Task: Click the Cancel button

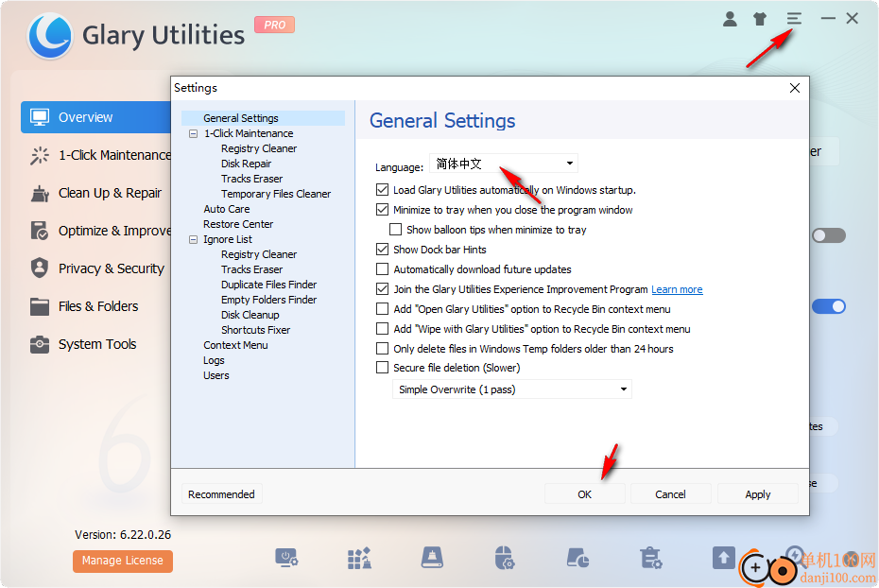Action: click(670, 493)
